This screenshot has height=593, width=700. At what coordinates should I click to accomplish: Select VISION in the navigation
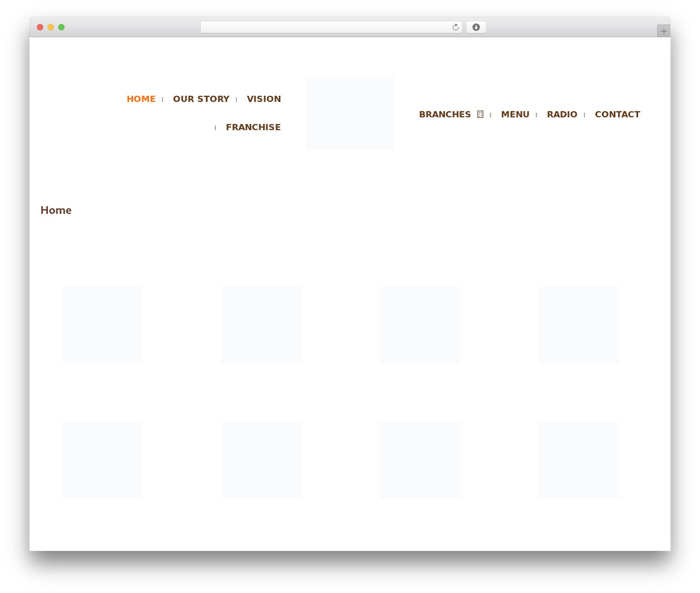point(264,99)
